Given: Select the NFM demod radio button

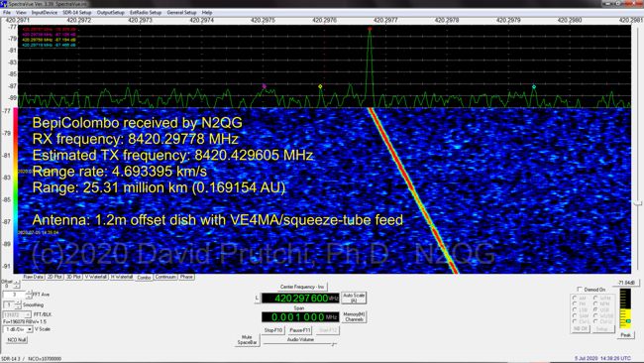Looking at the screenshot, I should pos(595,303).
